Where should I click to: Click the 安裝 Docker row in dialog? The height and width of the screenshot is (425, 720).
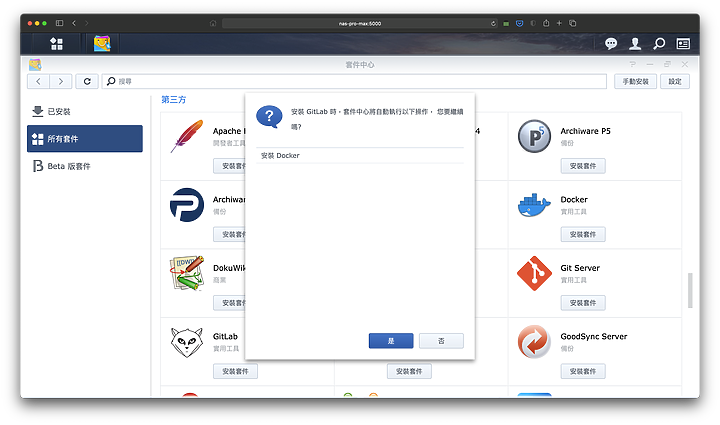360,156
